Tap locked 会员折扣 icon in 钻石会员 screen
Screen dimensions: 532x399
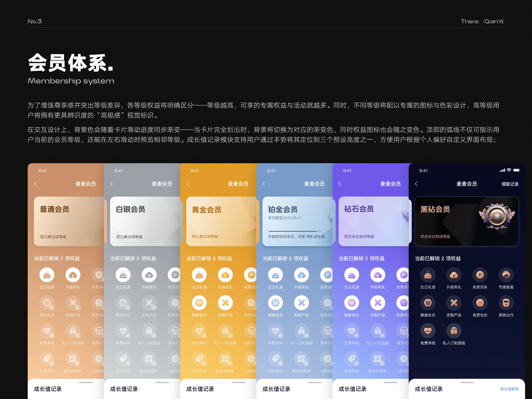352,359
